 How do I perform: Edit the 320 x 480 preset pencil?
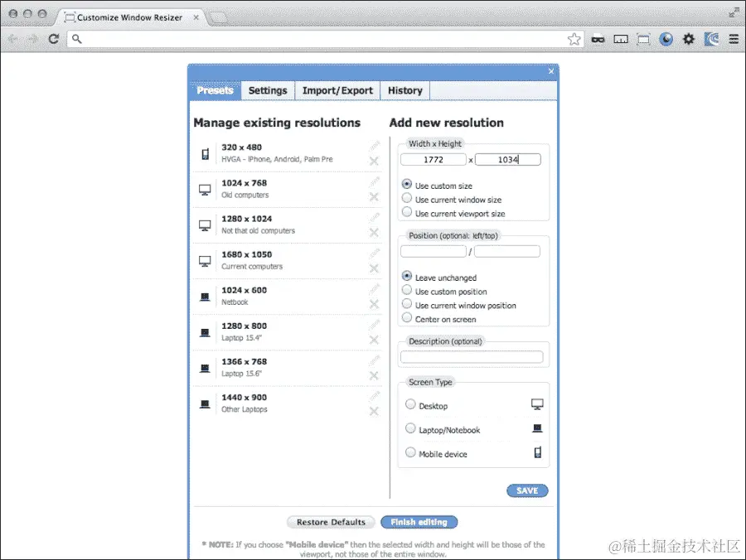(x=375, y=146)
